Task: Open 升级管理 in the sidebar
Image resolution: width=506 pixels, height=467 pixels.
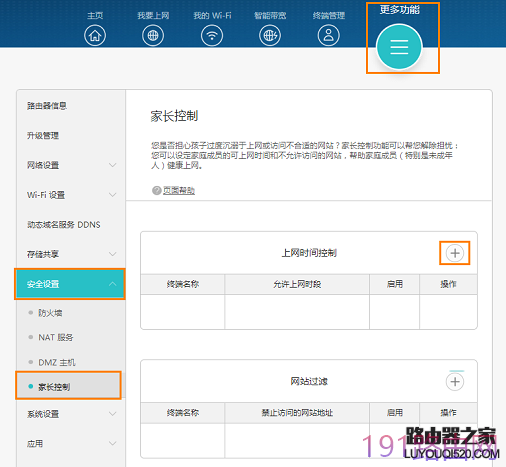Action: pyautogui.click(x=43, y=135)
